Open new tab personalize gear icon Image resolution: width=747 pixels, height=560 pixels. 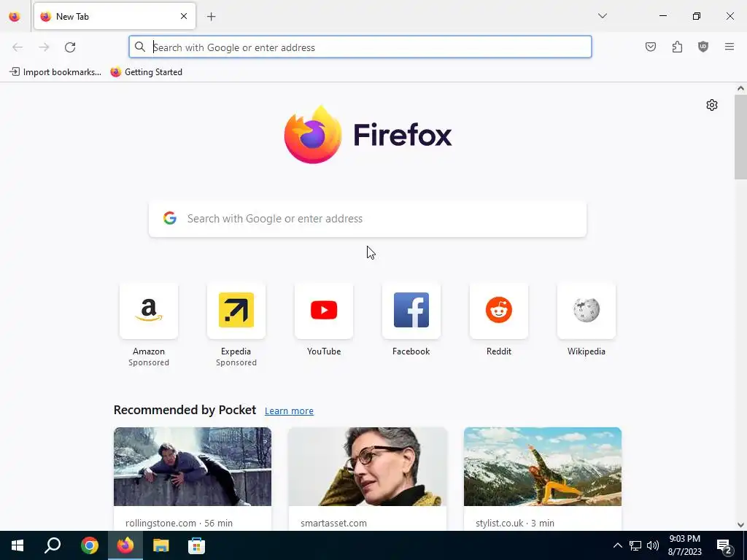click(x=712, y=105)
